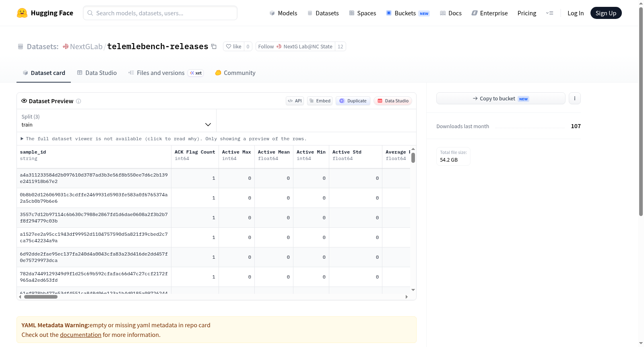Click the page's vertical scrollbar

pos(641,112)
